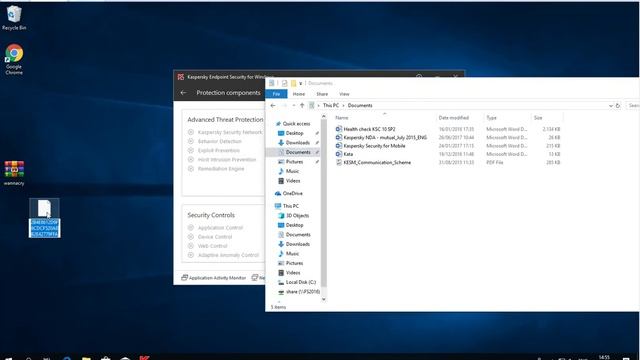Screen dimensions: 640x360
Task: Click the status icon beside Exploit Prevention
Action: [191, 150]
